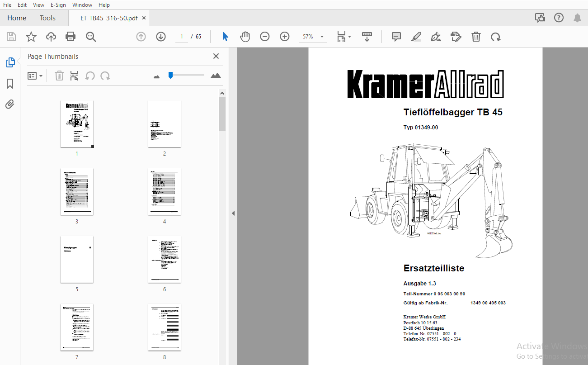This screenshot has height=365, width=588.
Task: Go to next page arrow
Action: [x=161, y=37]
